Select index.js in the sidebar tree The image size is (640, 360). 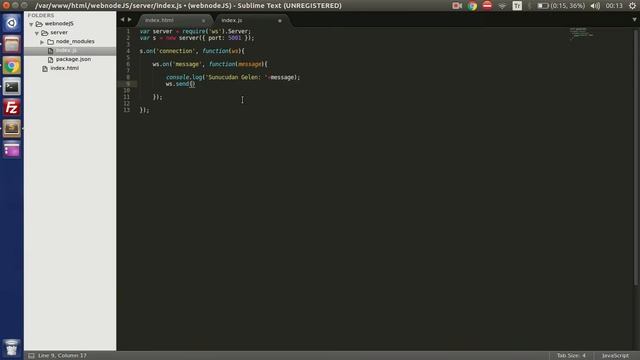click(70, 51)
